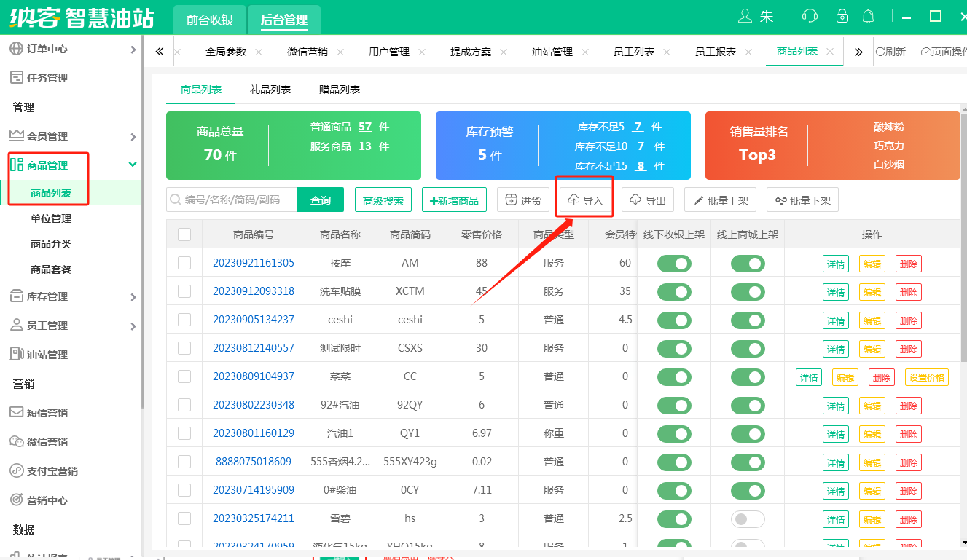Click the 批量上架 pencil icon button

(x=721, y=200)
